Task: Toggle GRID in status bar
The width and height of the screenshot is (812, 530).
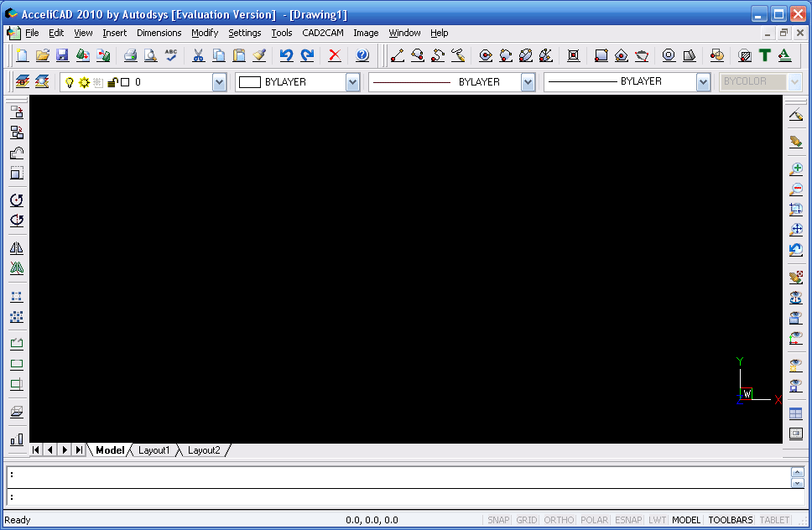Action: pos(526,520)
